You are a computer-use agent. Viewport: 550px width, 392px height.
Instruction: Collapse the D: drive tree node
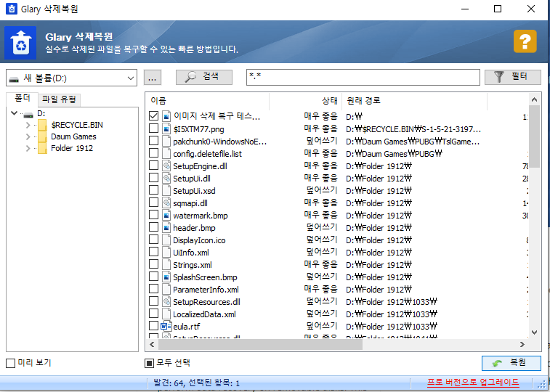point(14,113)
